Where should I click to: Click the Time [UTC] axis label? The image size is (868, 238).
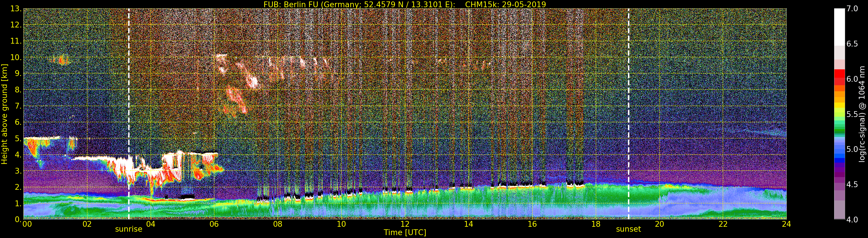pyautogui.click(x=405, y=233)
